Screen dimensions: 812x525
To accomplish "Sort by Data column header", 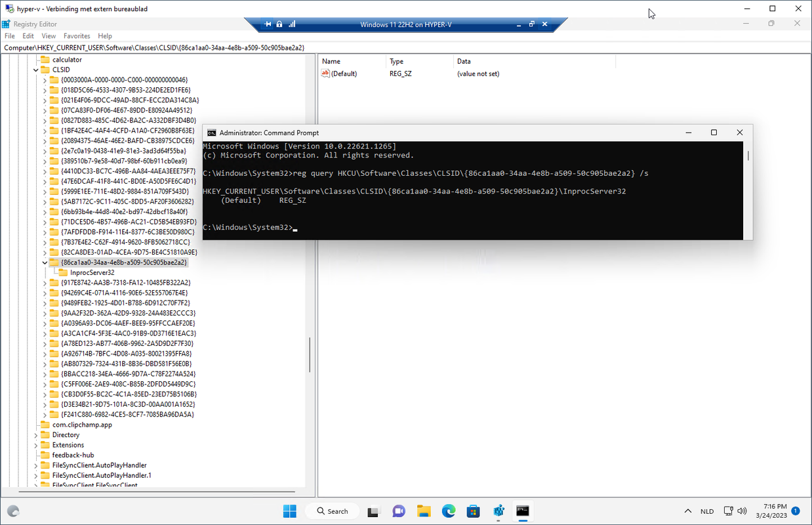I will tap(535, 61).
